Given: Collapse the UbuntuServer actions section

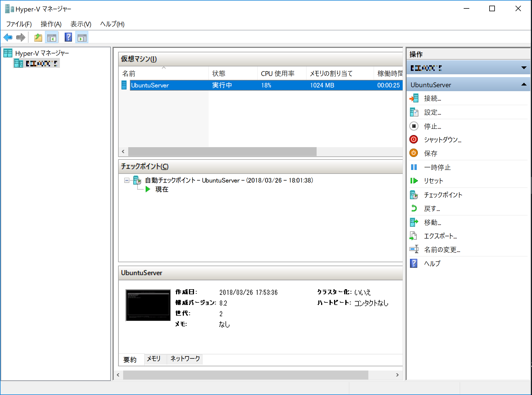Looking at the screenshot, I should 524,84.
